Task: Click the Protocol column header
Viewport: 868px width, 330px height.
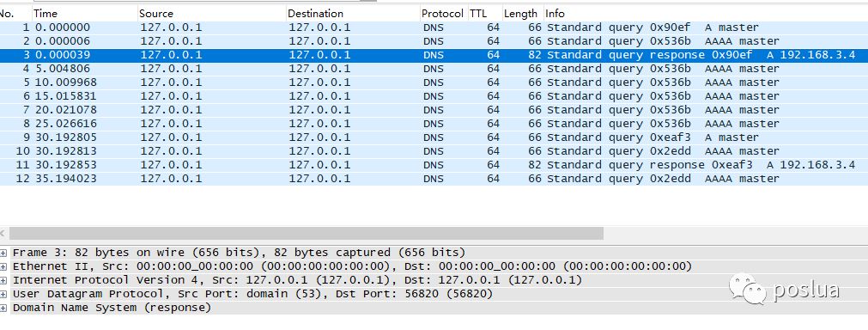Action: click(443, 13)
